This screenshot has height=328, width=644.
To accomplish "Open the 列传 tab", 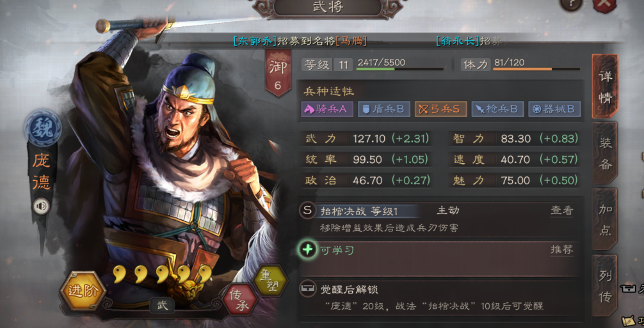I will click(x=606, y=285).
